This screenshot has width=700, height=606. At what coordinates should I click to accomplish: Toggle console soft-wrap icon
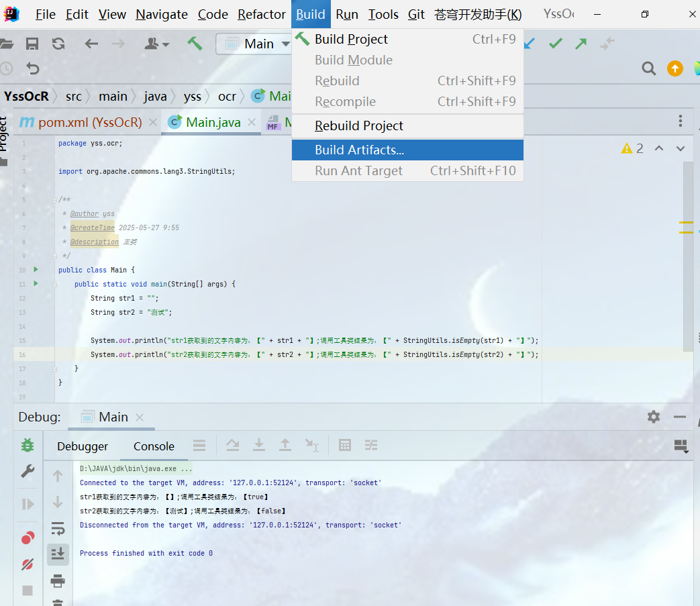pyautogui.click(x=58, y=528)
